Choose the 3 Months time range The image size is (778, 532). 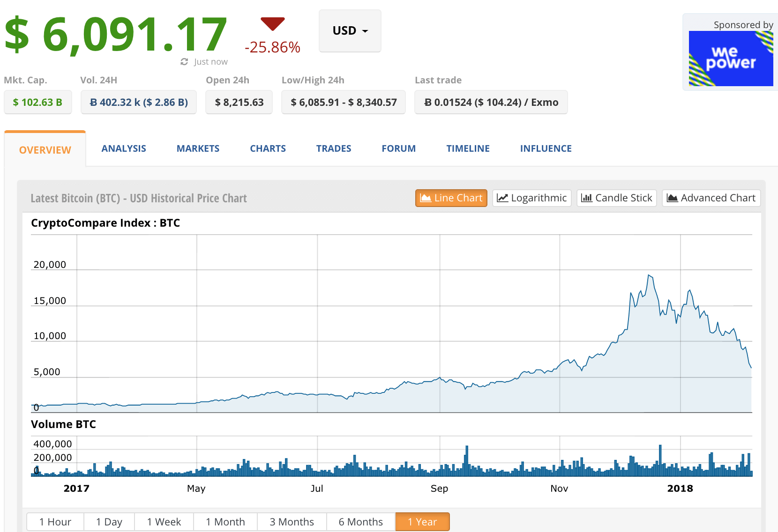(292, 522)
